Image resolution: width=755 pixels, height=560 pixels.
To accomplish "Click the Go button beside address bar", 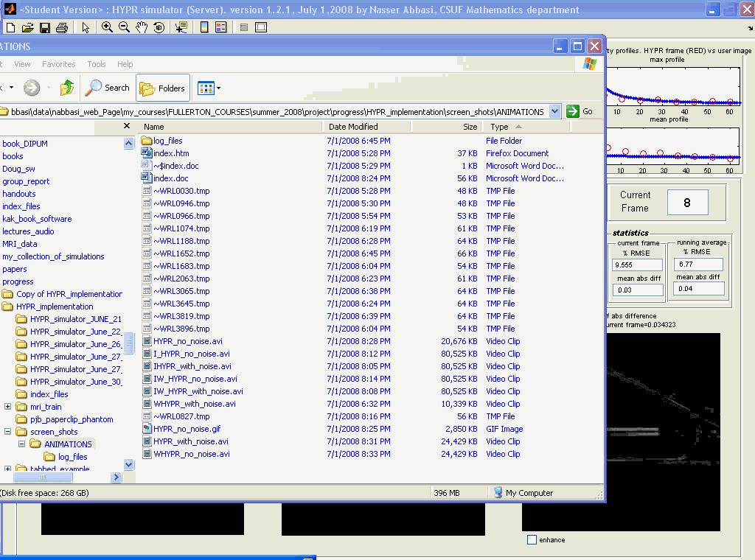I will 580,112.
